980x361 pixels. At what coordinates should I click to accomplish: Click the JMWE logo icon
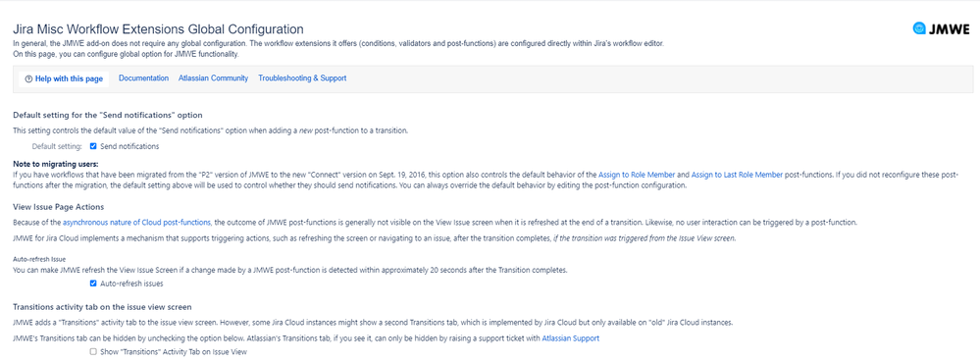click(x=919, y=28)
